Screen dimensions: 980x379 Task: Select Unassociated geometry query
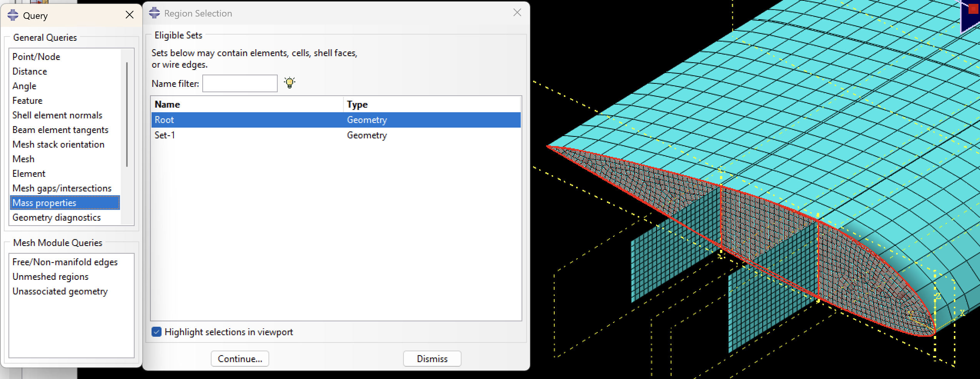pyautogui.click(x=60, y=291)
